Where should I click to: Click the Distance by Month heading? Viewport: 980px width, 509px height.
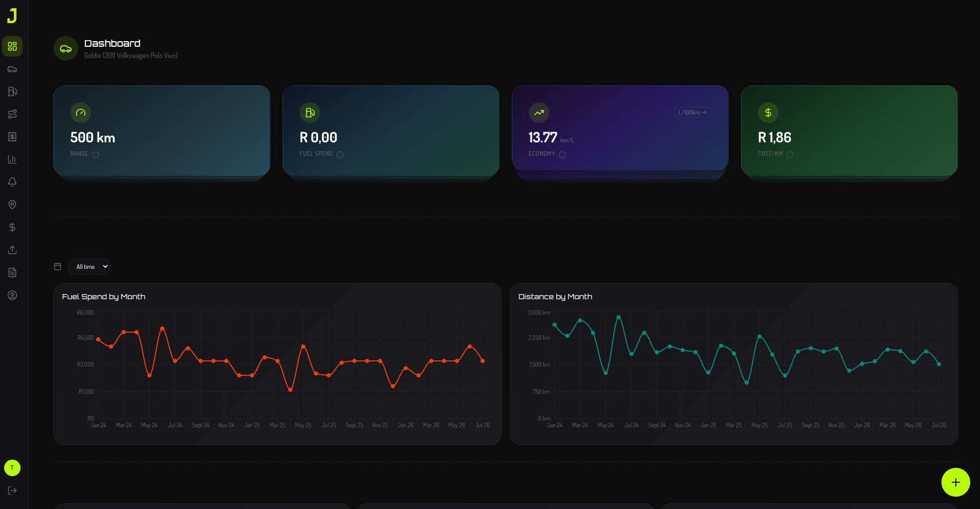[555, 297]
